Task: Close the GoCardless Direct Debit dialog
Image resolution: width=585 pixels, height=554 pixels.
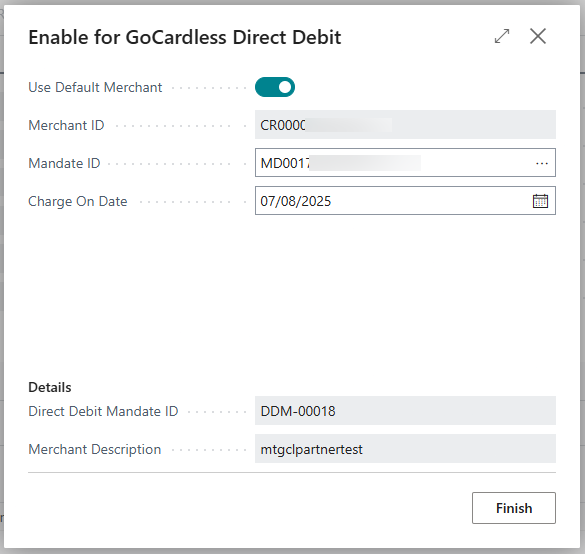Action: (x=538, y=36)
